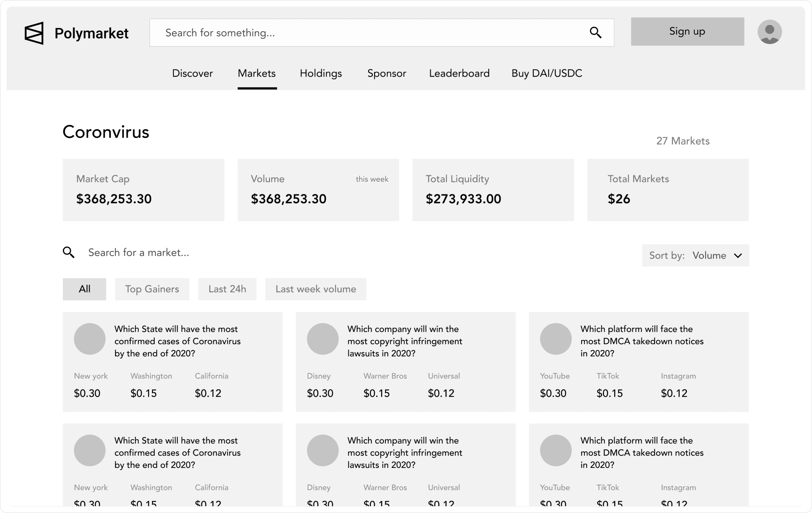Click the Polymarket logo icon
This screenshot has height=513, width=812.
[34, 33]
